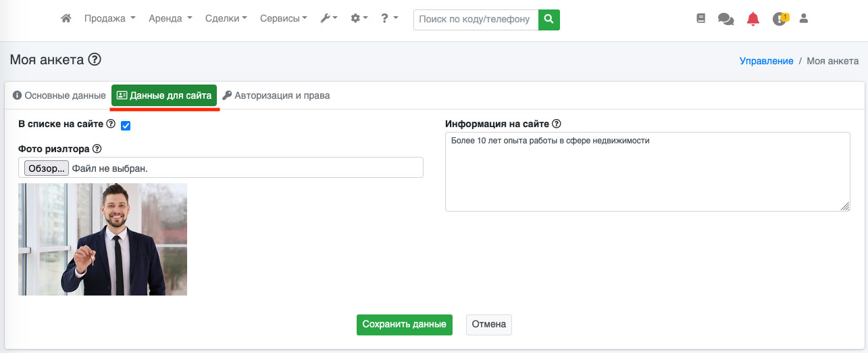
Task: Click the green search magnifier button
Action: tap(548, 20)
